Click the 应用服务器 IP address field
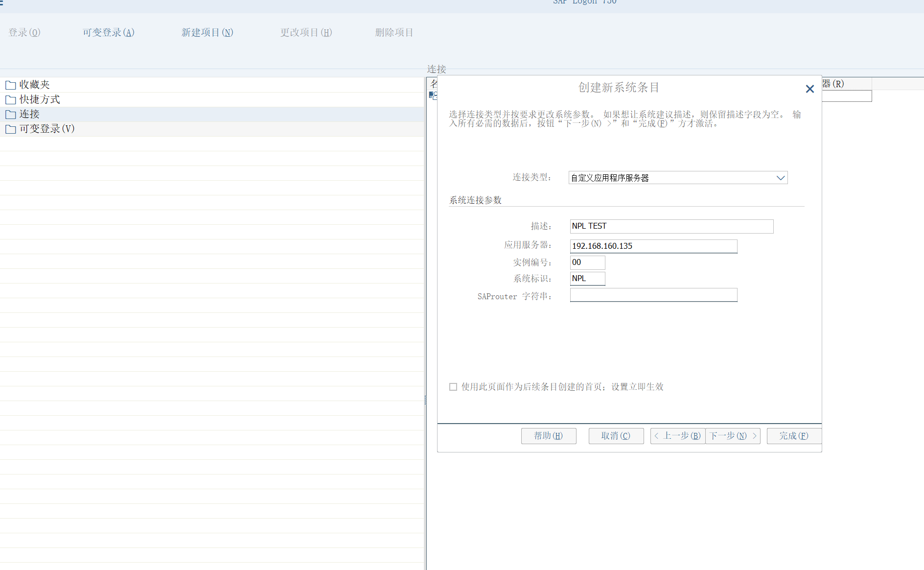The image size is (924, 570). 653,246
